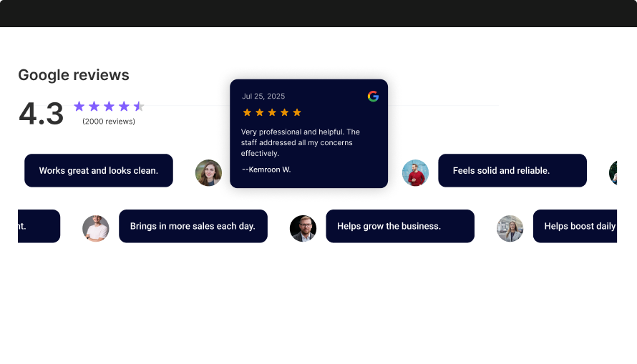Viewport: 637px width, 364px height.
Task: Open "Brings in more sales each day." review
Action: (x=193, y=226)
